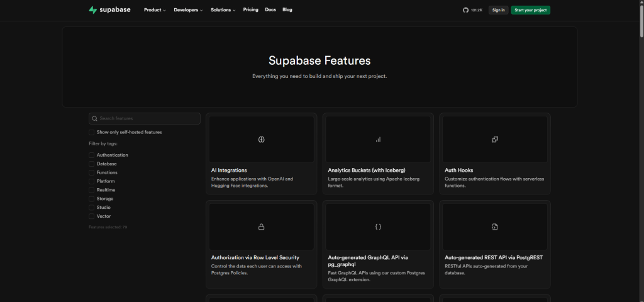Open the Developers dropdown menu
Image resolution: width=644 pixels, height=302 pixels.
click(x=188, y=10)
